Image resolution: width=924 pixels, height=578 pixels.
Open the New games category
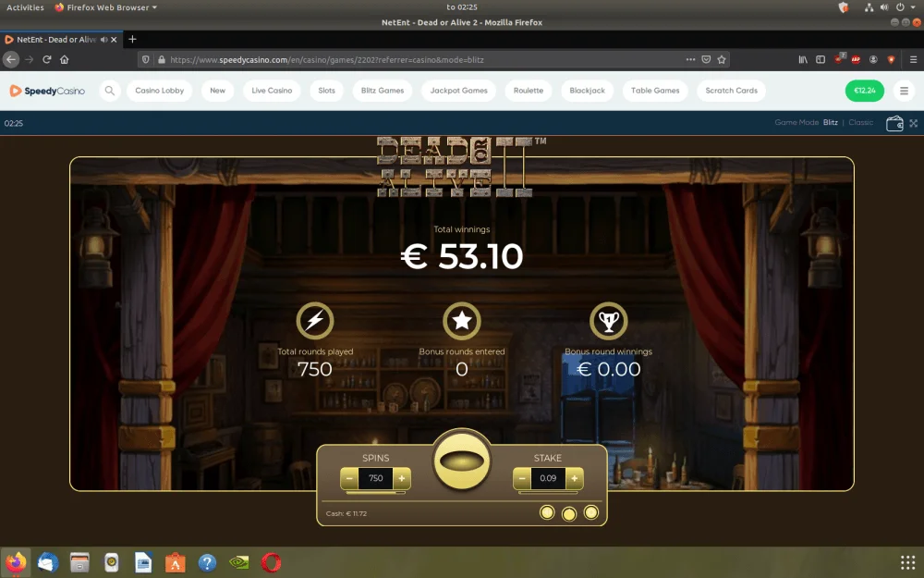[217, 91]
